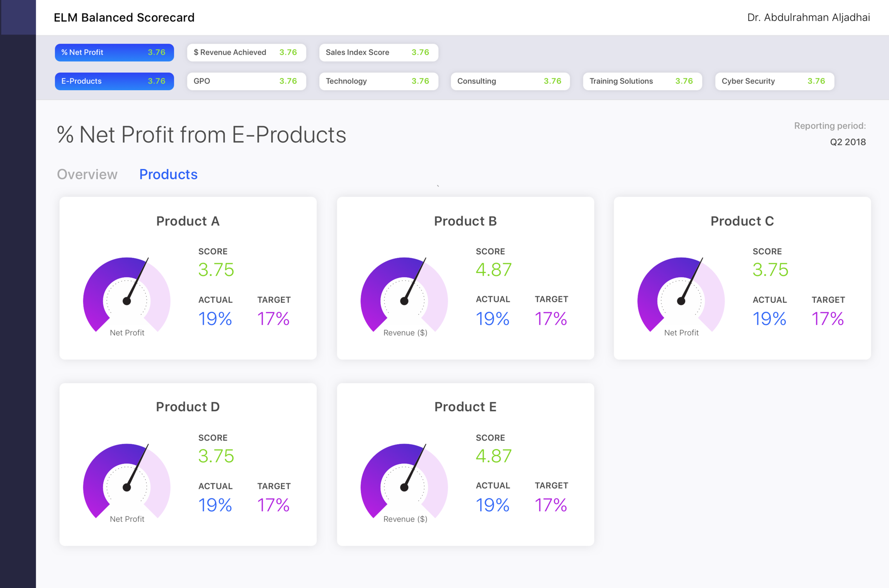Select the Technology business unit pill

click(x=378, y=81)
